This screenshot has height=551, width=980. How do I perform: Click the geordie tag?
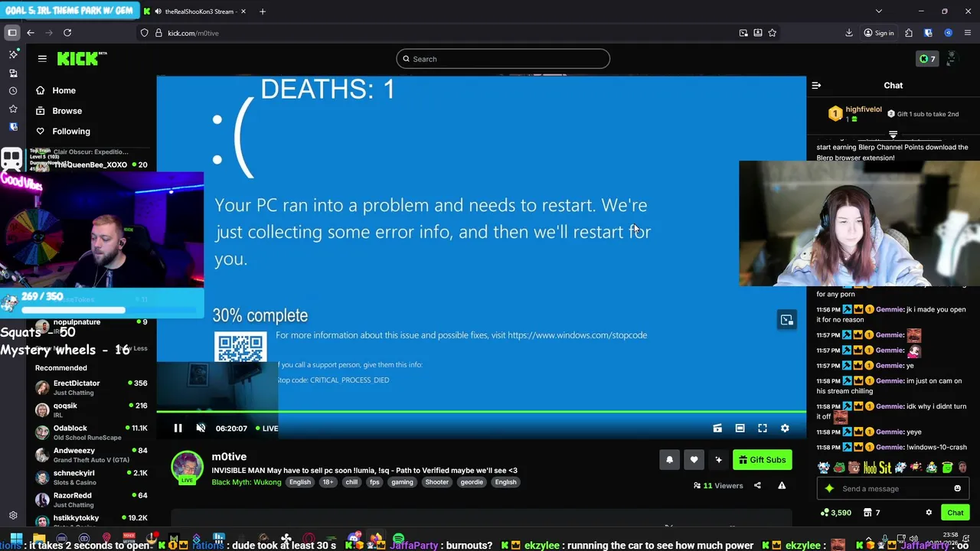[x=472, y=482]
